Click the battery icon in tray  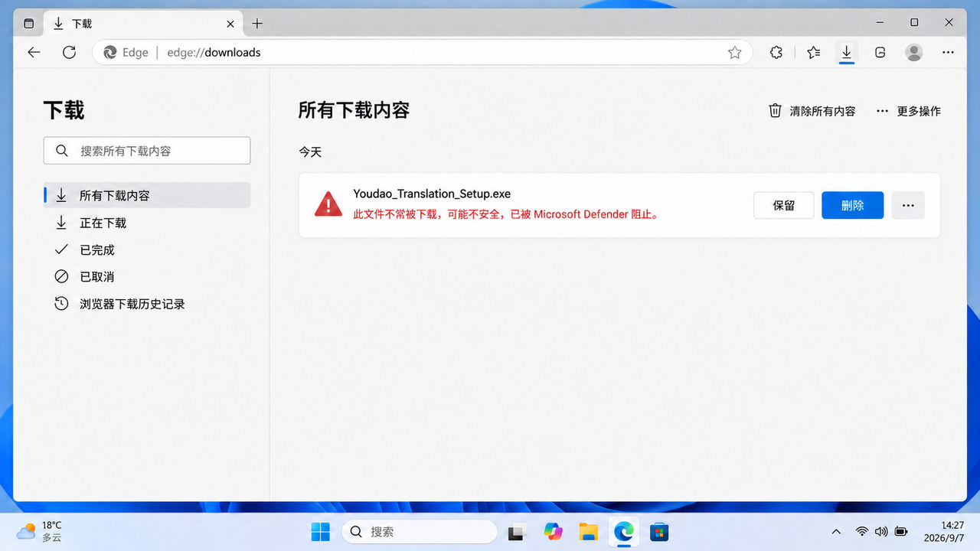click(x=901, y=531)
